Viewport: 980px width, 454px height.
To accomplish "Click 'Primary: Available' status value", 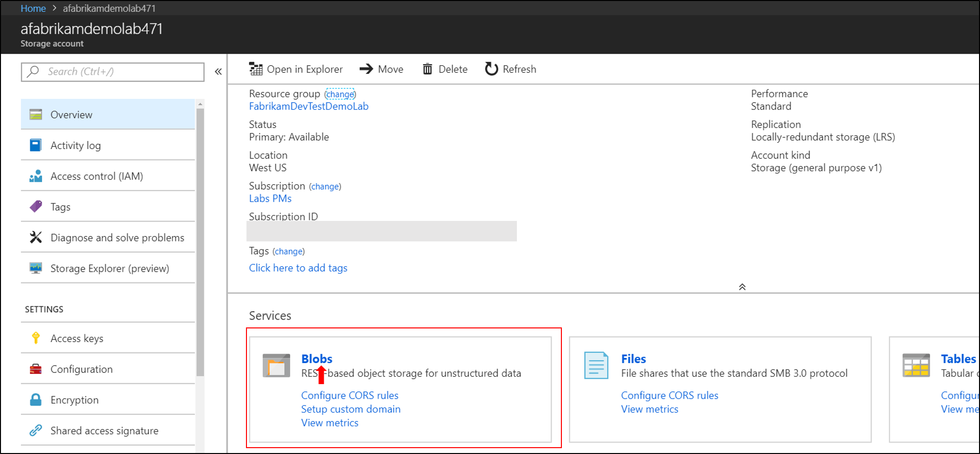I will pyautogui.click(x=289, y=137).
